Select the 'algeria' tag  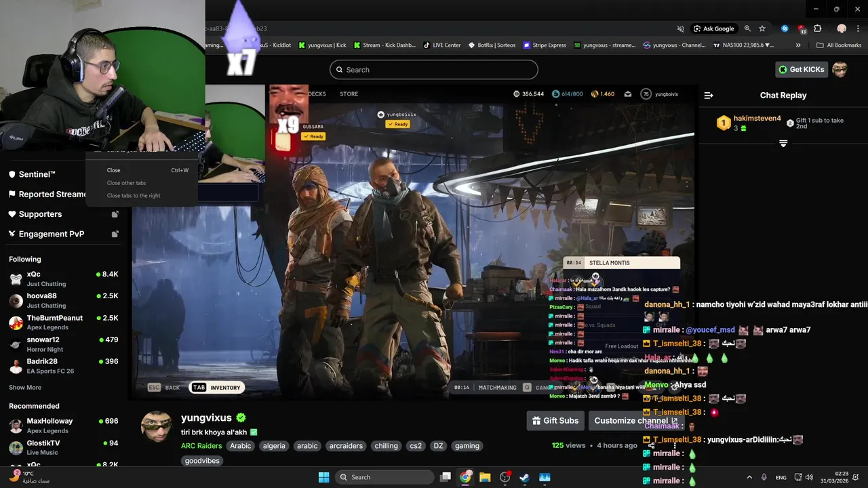pos(274,446)
